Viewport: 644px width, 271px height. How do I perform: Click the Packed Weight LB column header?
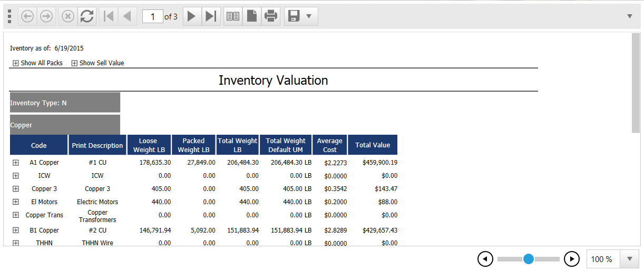(x=194, y=145)
